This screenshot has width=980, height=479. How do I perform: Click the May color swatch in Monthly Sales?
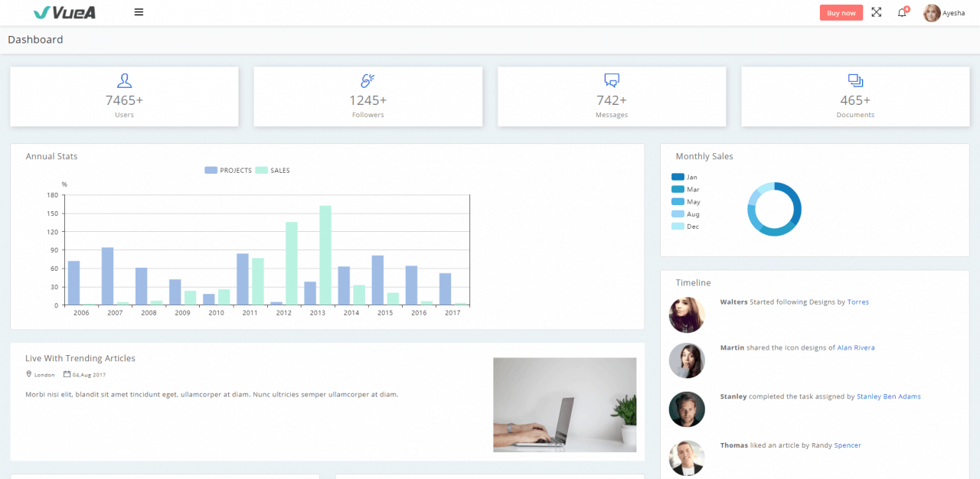pyautogui.click(x=677, y=201)
